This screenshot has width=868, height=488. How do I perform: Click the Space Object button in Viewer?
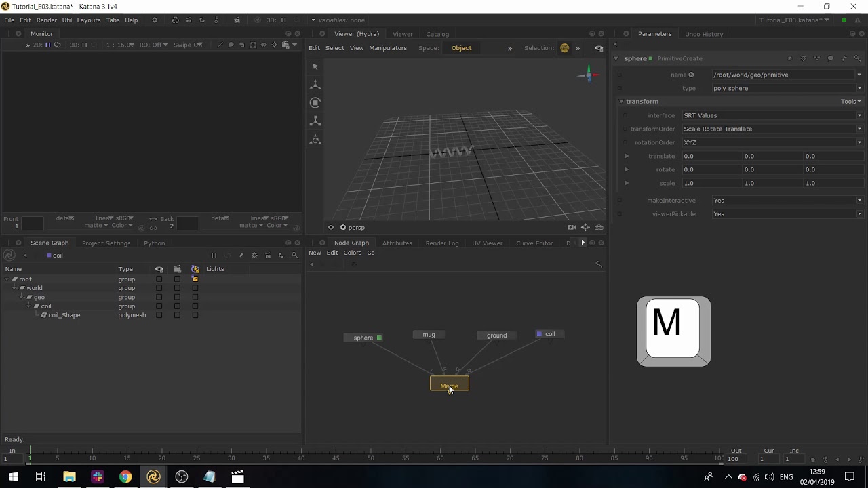click(x=462, y=48)
